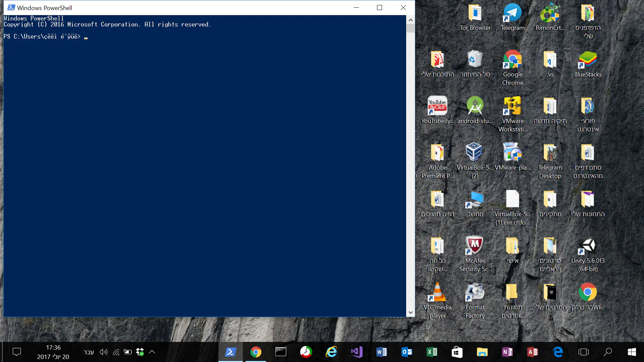Image resolution: width=644 pixels, height=362 pixels.
Task: Click Visual Studio icon in taskbar
Action: 356,352
